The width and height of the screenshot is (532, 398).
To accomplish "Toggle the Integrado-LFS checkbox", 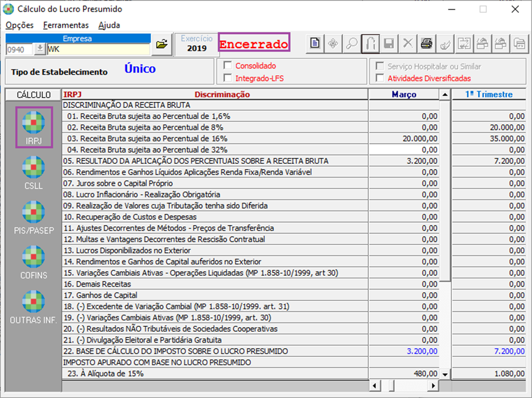I will (228, 78).
